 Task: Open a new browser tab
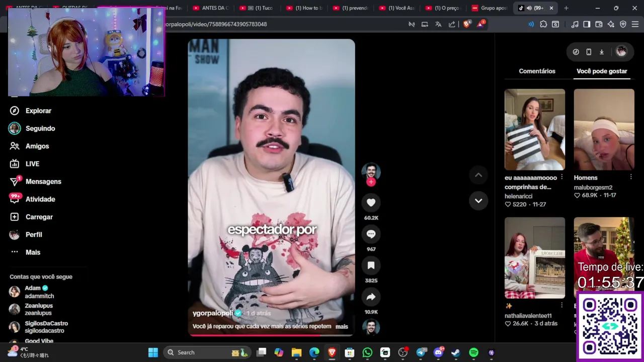click(x=566, y=8)
